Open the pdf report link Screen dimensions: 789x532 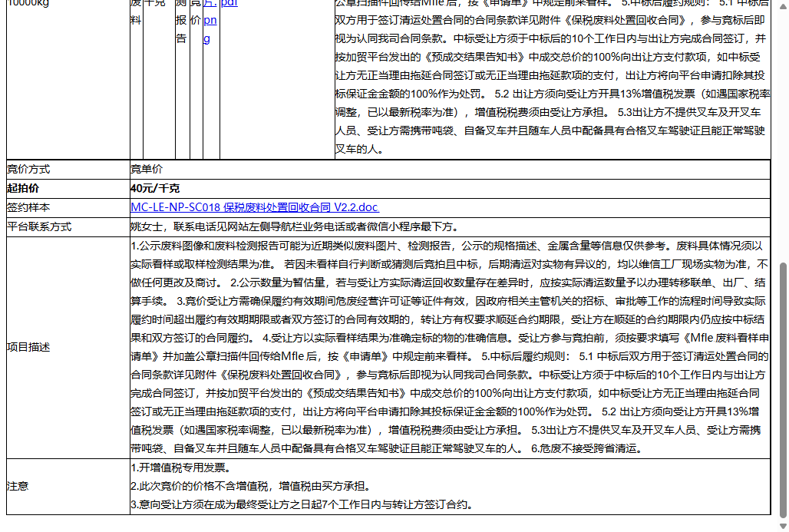[229, 4]
